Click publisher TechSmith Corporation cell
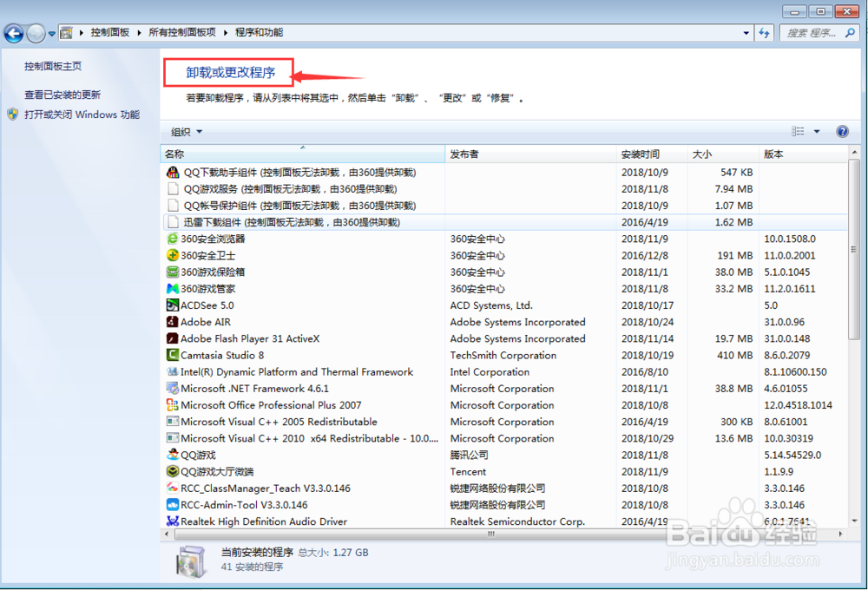The image size is (868, 590). click(x=503, y=356)
